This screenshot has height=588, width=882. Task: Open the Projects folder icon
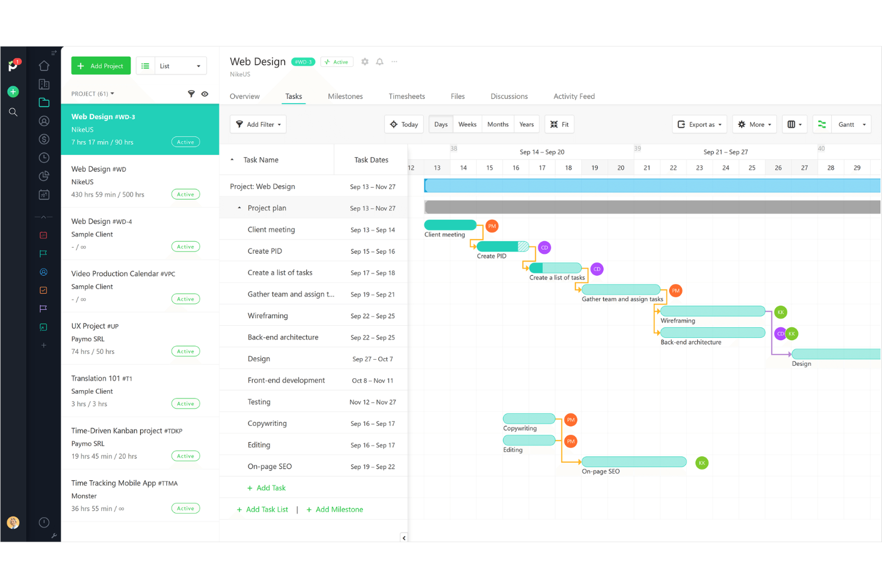point(44,102)
